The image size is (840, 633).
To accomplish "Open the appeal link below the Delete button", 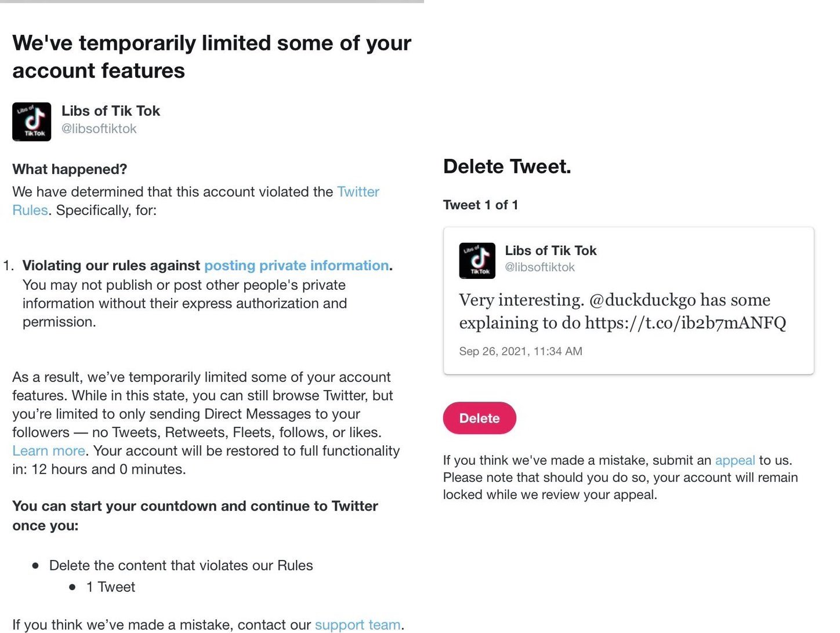I will coord(734,460).
